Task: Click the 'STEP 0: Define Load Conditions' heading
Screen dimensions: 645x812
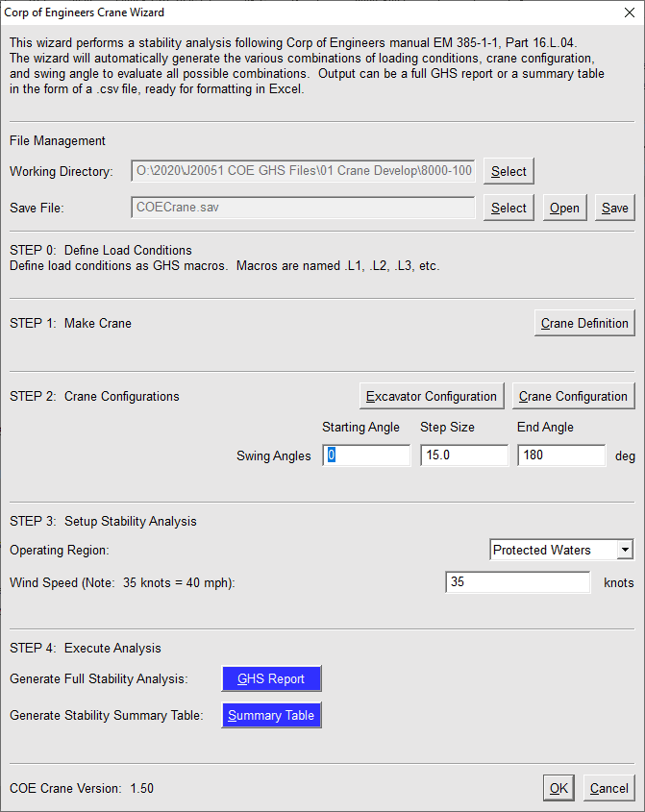Action: pyautogui.click(x=101, y=250)
